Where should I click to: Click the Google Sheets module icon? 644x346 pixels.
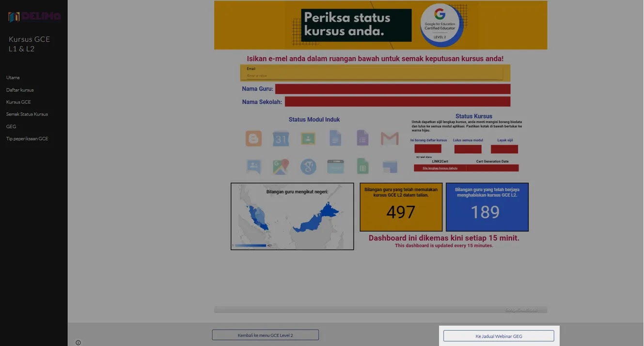coord(362,166)
